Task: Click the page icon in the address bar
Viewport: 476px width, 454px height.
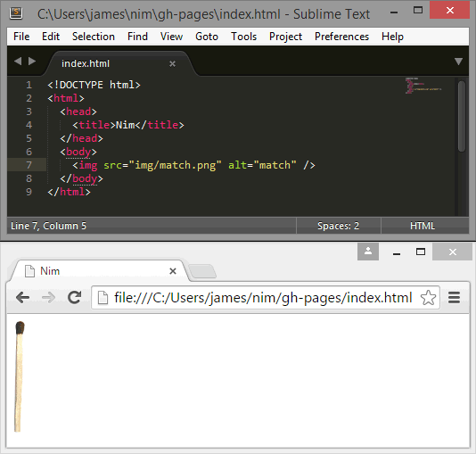Action: point(103,298)
